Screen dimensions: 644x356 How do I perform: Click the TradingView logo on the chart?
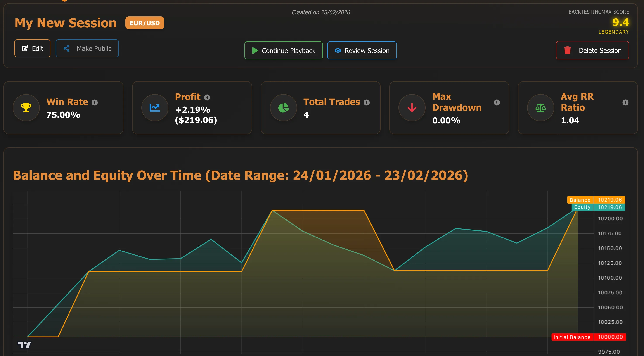pos(24,345)
